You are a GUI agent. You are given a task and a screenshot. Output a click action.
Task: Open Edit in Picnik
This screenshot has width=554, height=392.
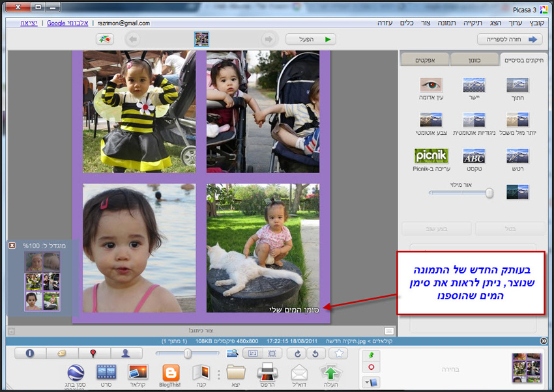431,156
